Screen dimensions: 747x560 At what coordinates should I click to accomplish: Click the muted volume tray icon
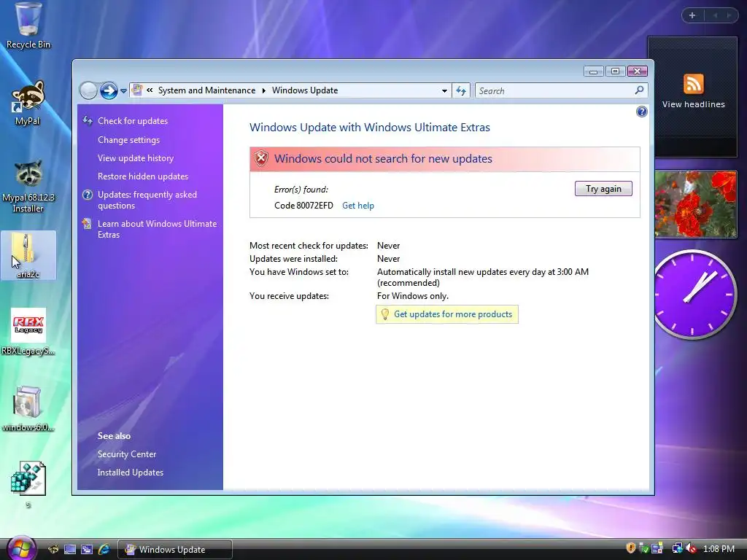tap(691, 548)
